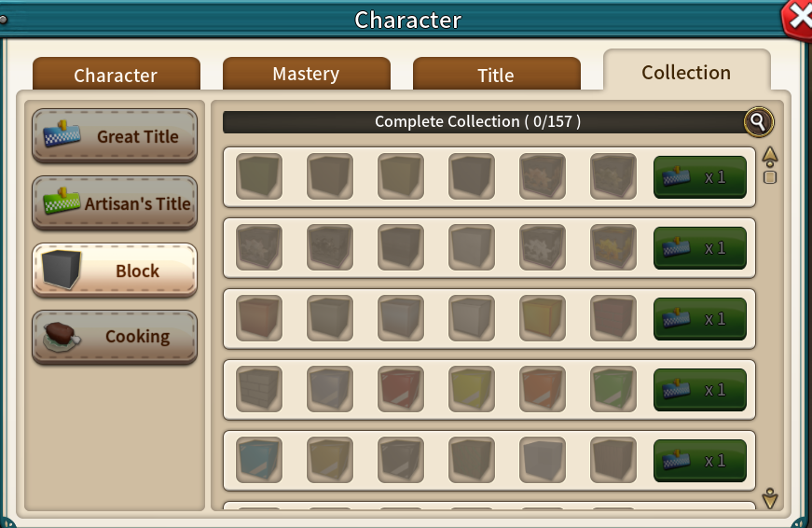
Task: Select the Block collection category
Action: [x=115, y=270]
